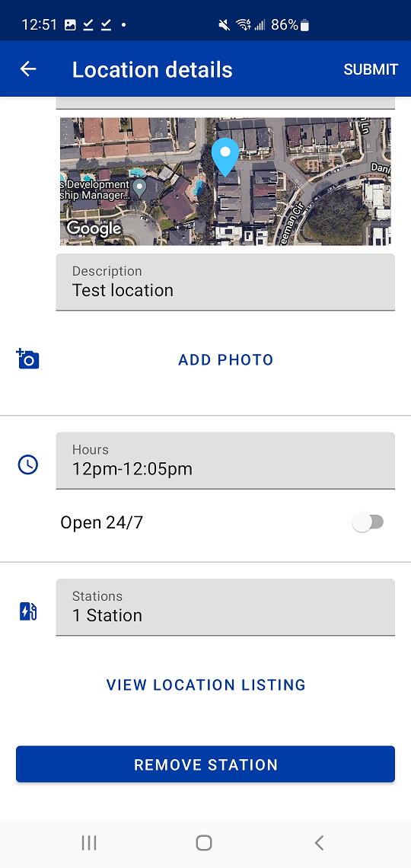Tap the battery indicator in status bar
This screenshot has width=411, height=868.
point(304,25)
